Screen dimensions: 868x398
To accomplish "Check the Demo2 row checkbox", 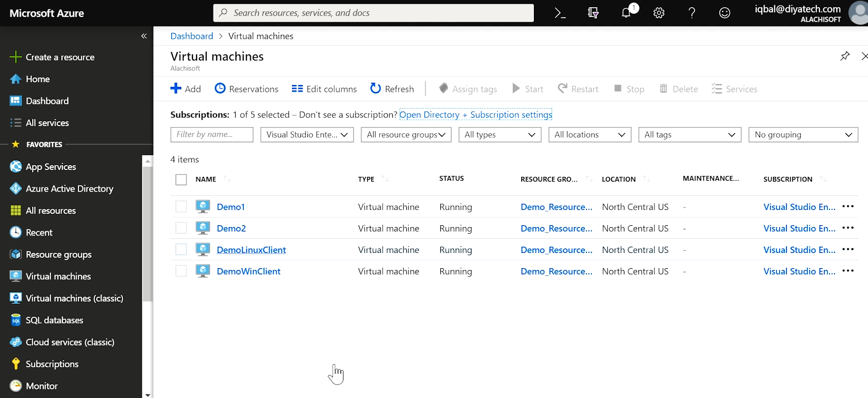I will [x=181, y=228].
